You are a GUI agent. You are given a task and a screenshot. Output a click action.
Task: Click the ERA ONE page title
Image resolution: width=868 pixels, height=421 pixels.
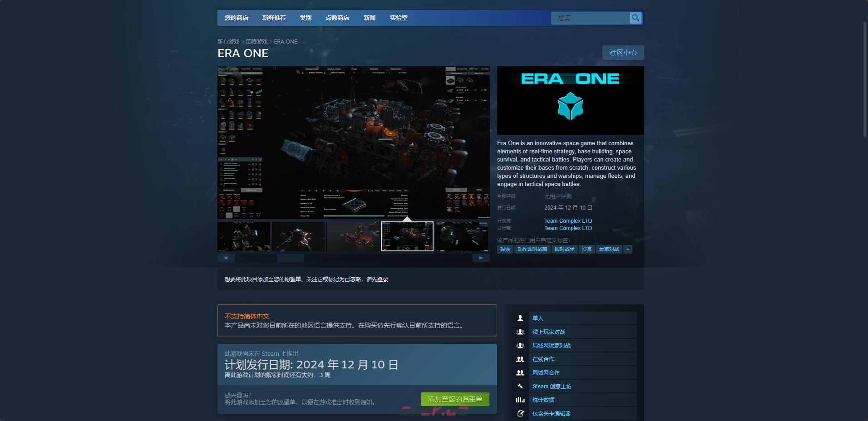click(243, 53)
